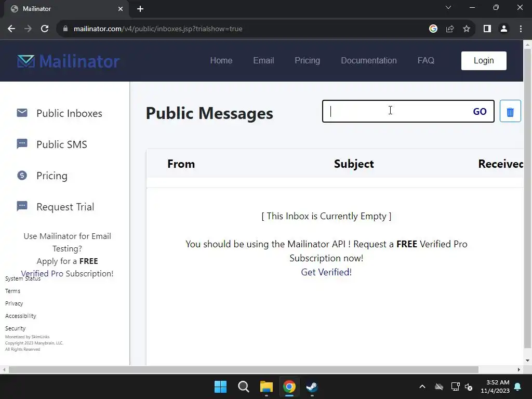Image resolution: width=532 pixels, height=399 pixels.
Task: Click the site lock icon
Action: (65, 29)
